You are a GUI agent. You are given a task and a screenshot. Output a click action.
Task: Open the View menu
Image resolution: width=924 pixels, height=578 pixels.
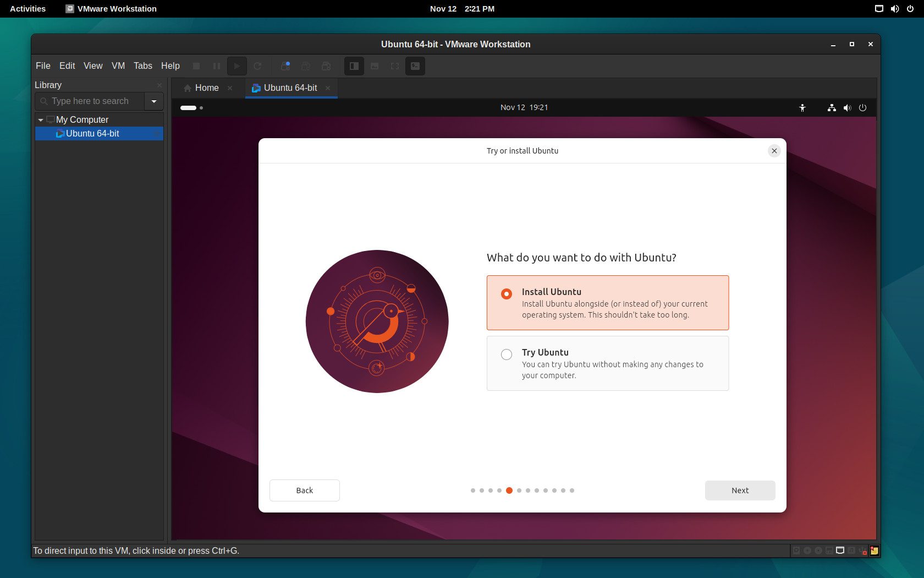93,66
